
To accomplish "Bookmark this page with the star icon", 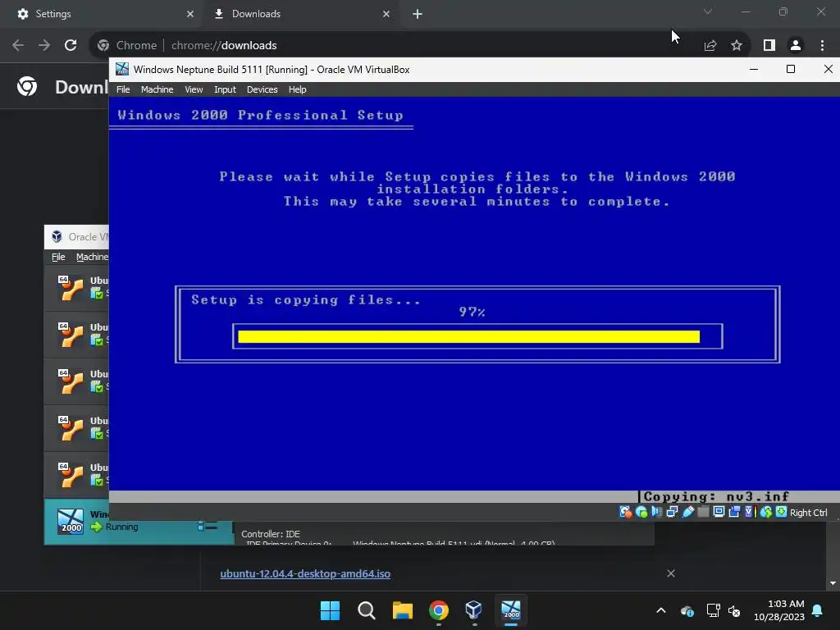I will click(737, 46).
